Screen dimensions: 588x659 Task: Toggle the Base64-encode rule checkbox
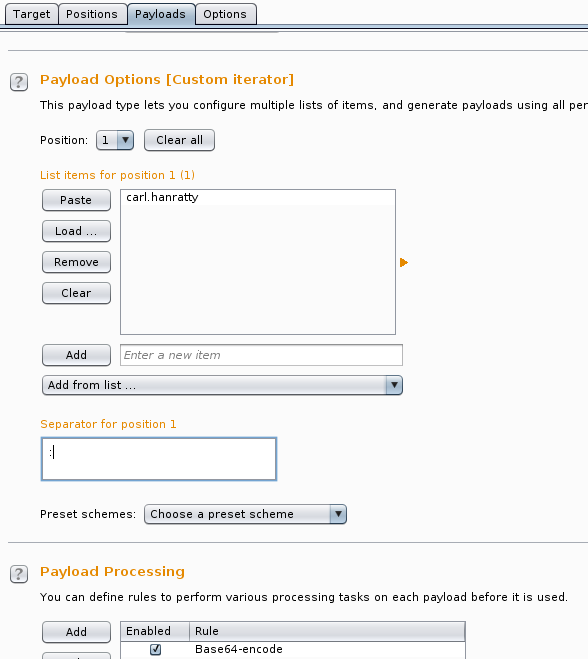click(x=155, y=649)
